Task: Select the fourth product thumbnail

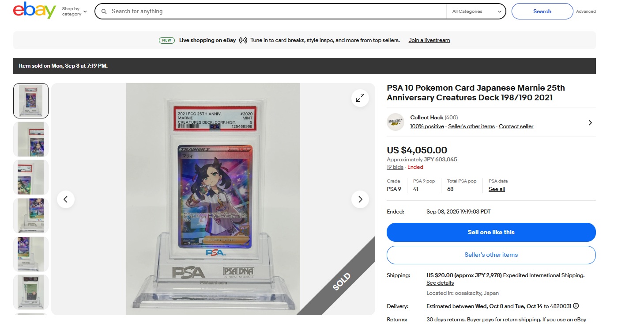Action: click(31, 216)
